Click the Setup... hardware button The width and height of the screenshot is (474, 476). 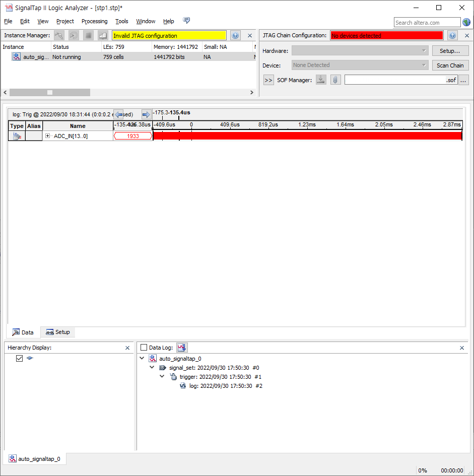[450, 51]
